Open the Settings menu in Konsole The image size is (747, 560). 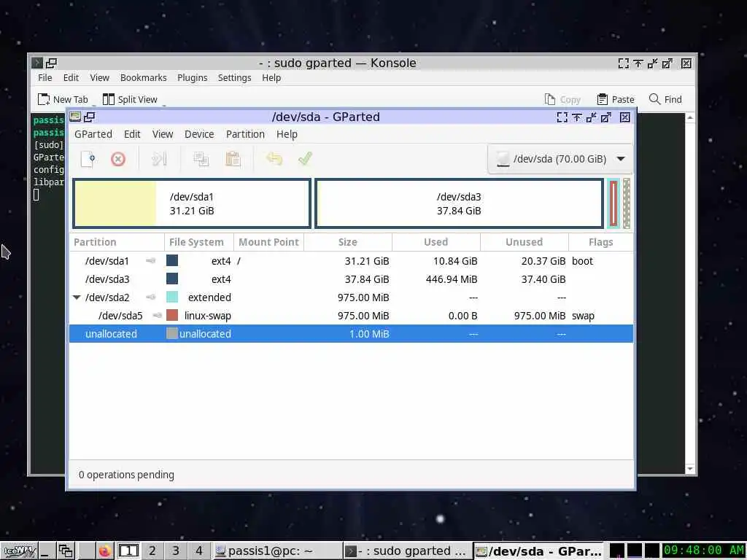coord(234,77)
